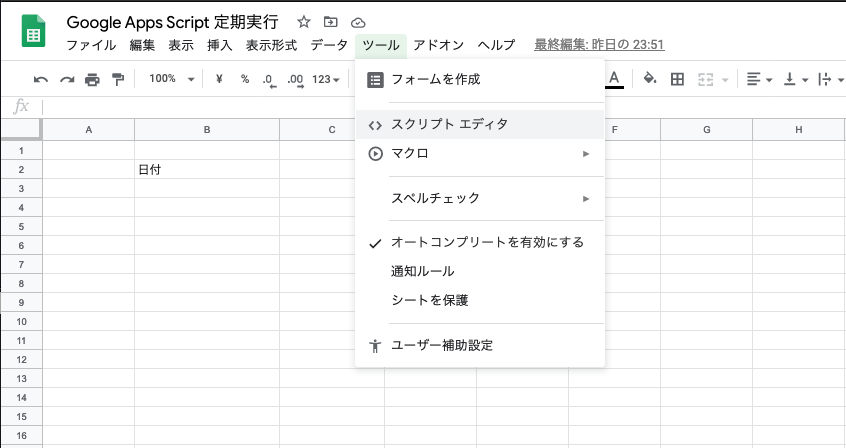The width and height of the screenshot is (846, 448).
Task: Expand the horizontal align dropdown arrow
Action: (769, 80)
